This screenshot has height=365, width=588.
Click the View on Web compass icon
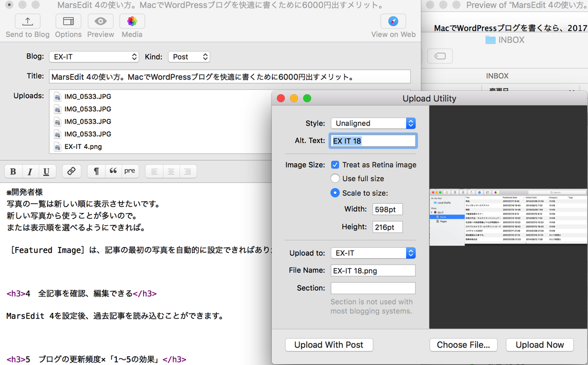point(393,21)
